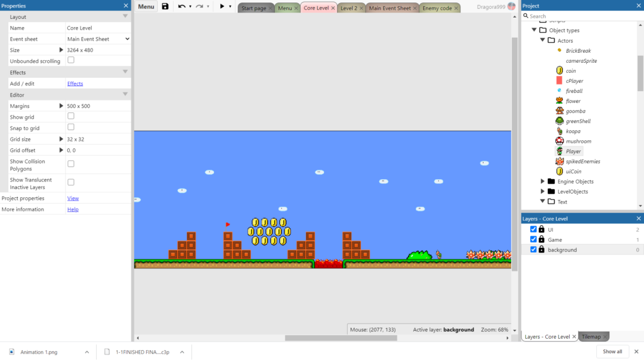
Task: Select the spikedEnemies object icon
Action: pyautogui.click(x=559, y=162)
